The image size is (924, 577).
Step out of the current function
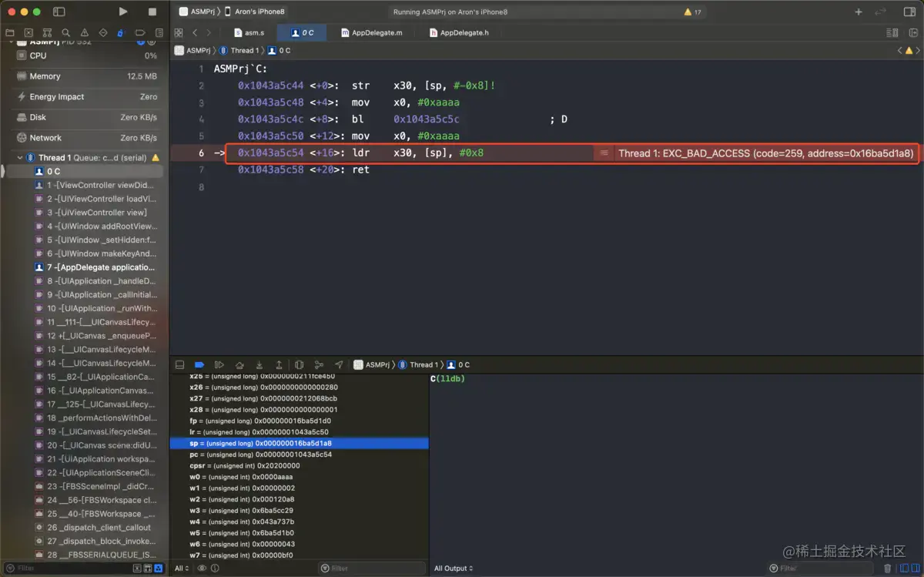[x=279, y=364]
